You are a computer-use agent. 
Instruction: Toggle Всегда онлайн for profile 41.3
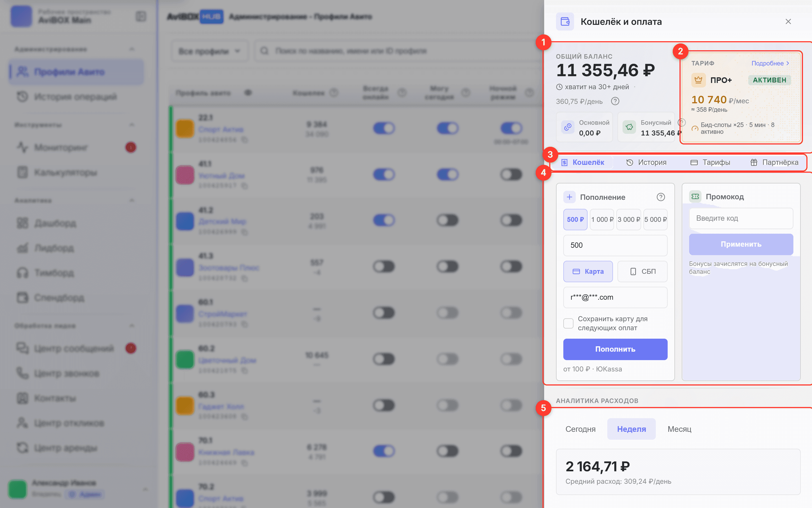384,267
